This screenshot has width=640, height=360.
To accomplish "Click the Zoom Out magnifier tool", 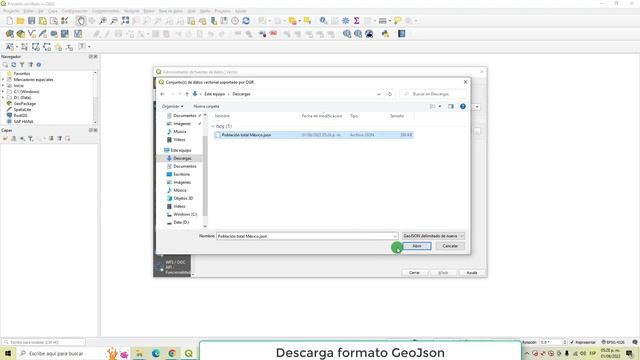I will (114, 21).
